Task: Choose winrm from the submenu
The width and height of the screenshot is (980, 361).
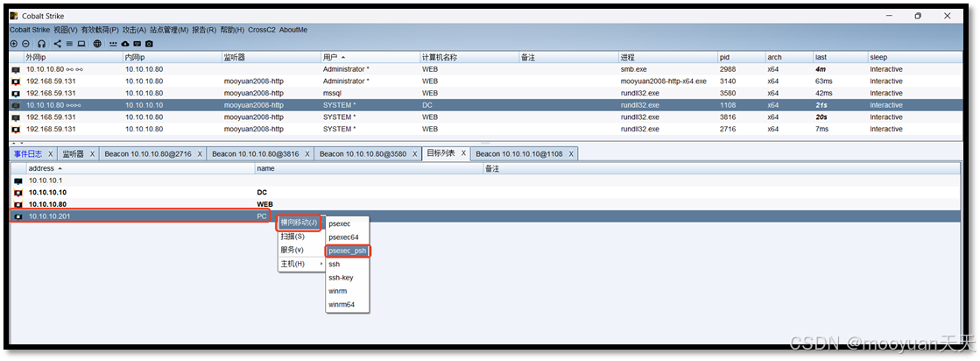Action: [348, 291]
